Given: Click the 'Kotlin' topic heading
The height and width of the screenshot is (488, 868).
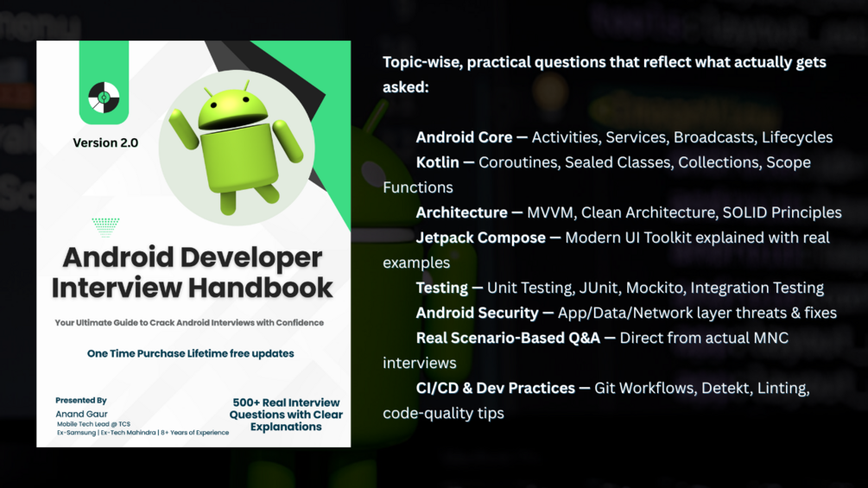Looking at the screenshot, I should (437, 162).
